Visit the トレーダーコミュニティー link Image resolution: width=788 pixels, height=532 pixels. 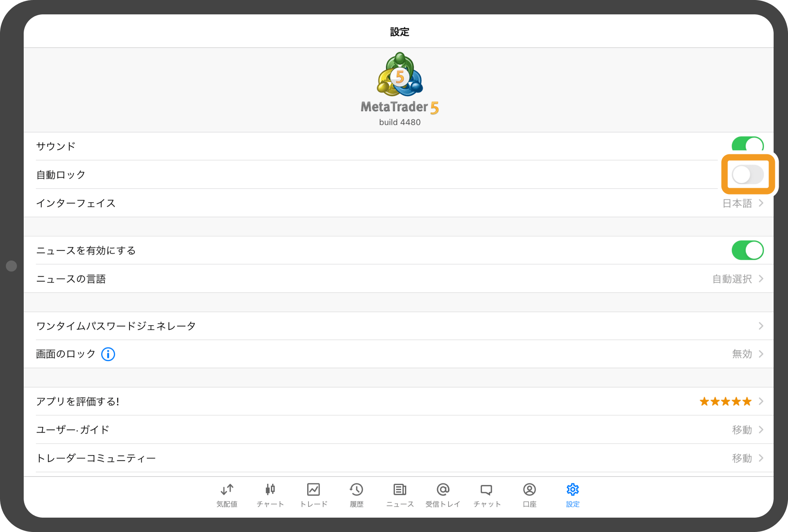(398, 458)
